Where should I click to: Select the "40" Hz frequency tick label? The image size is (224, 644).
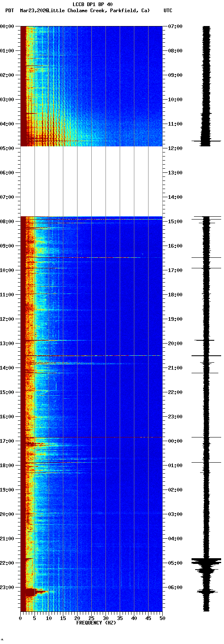pos(134,618)
